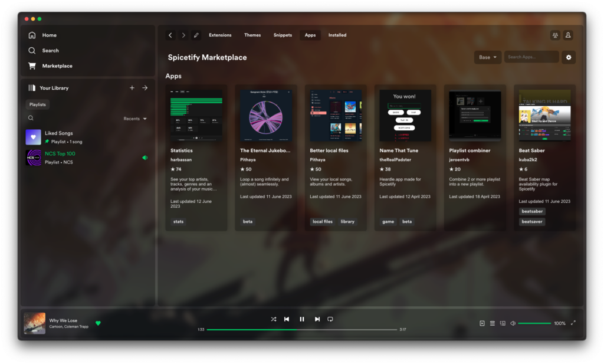Go forward with the right chevron

(183, 35)
